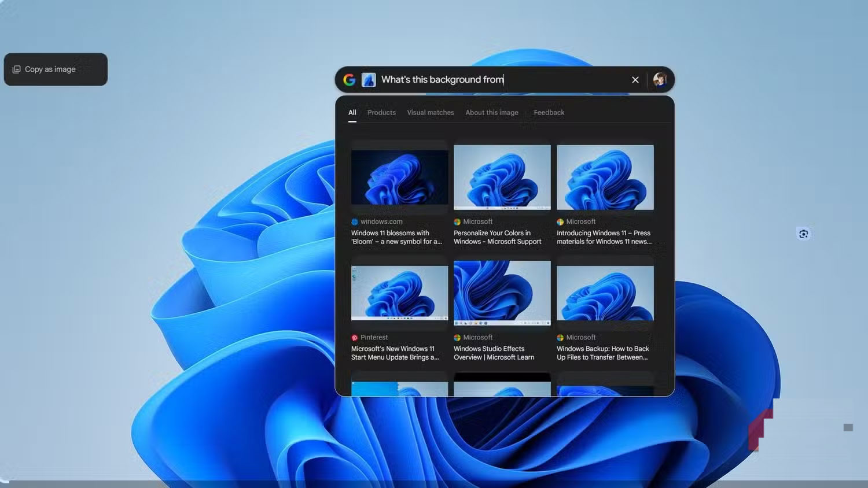868x488 pixels.
Task: Open the Google account profile avatar
Action: [660, 80]
